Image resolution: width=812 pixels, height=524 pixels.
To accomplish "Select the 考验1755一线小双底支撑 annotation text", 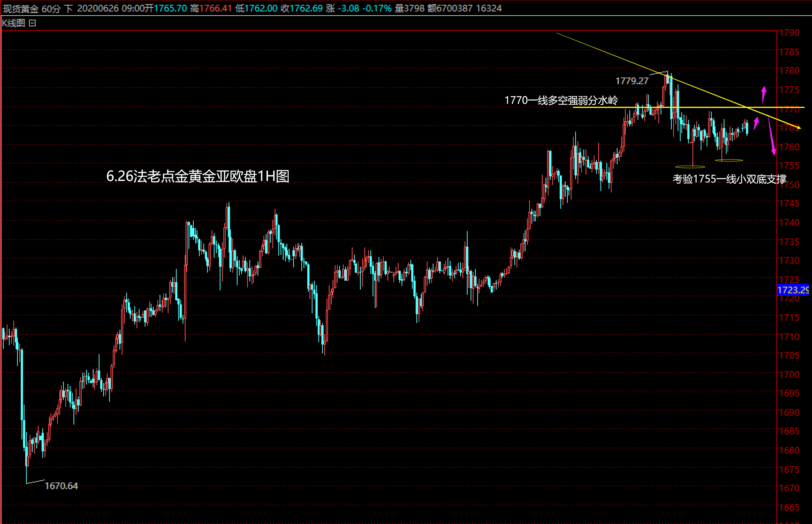I will point(729,179).
